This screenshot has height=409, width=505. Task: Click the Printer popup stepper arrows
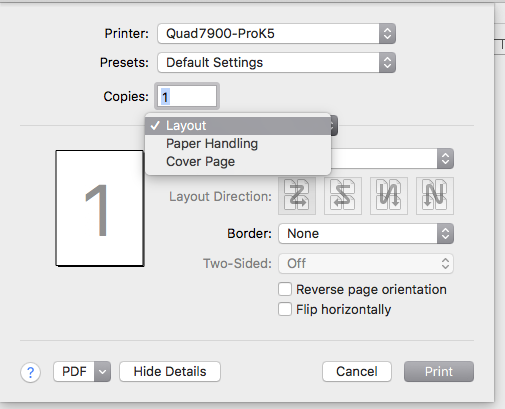387,33
